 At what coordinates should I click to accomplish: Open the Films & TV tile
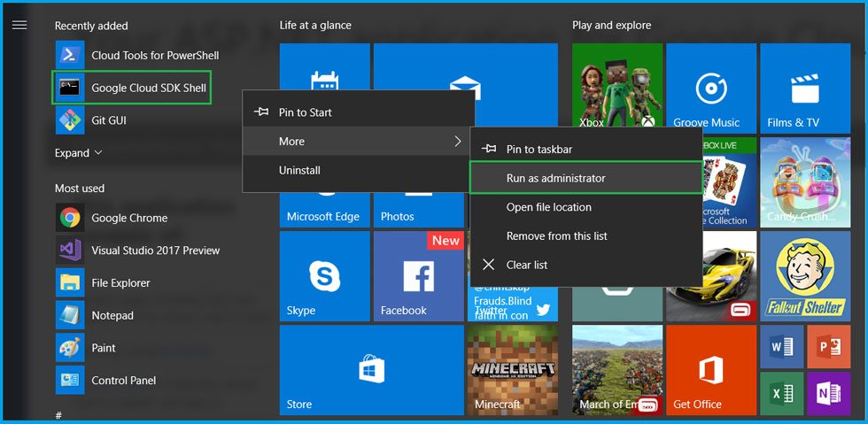click(805, 89)
